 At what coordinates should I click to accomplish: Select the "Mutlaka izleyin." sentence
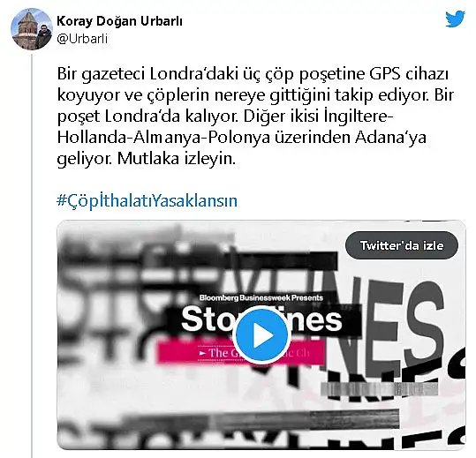click(x=177, y=158)
